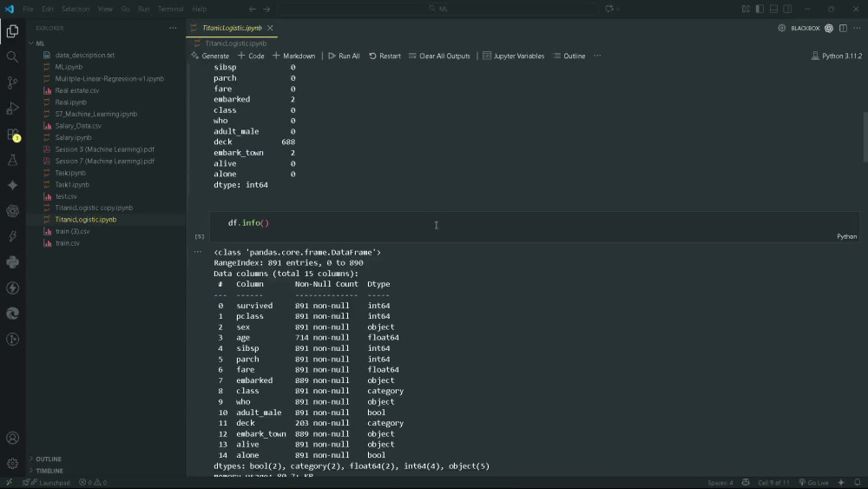This screenshot has height=489, width=868.
Task: Open notebook toolbar overflow menu
Action: (597, 56)
